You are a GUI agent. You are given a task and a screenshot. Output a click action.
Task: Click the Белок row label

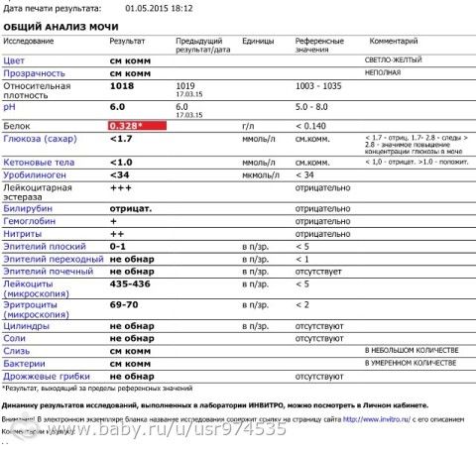point(17,126)
